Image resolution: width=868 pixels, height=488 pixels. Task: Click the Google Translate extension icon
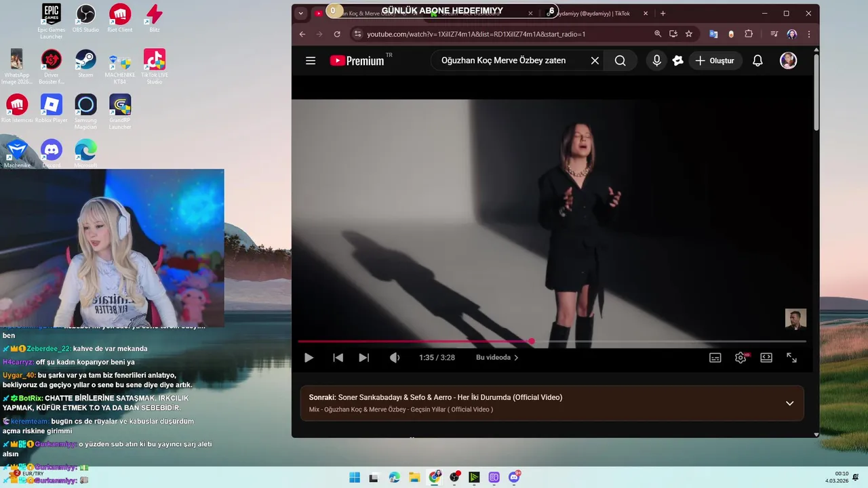pyautogui.click(x=713, y=34)
